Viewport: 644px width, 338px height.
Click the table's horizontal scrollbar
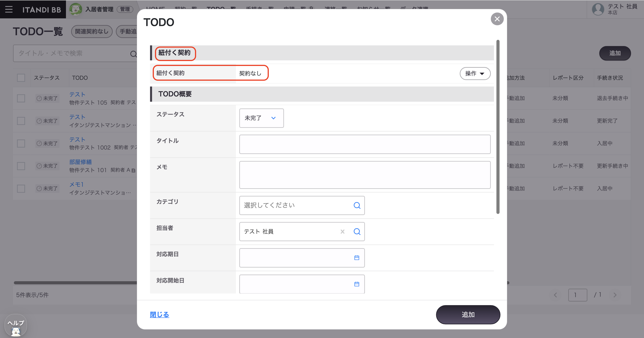[75, 283]
